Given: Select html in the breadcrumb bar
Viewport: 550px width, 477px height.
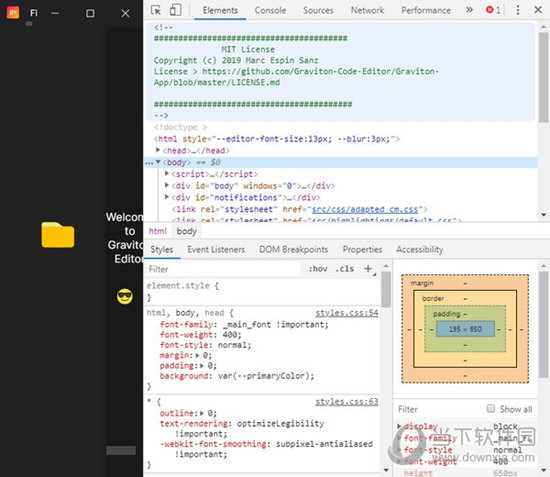Looking at the screenshot, I should pyautogui.click(x=157, y=231).
